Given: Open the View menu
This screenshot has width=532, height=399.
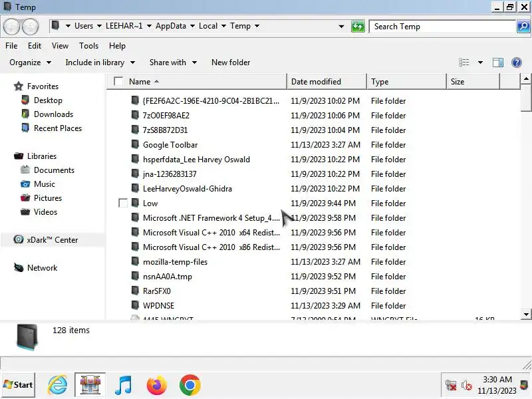Looking at the screenshot, I should (60, 46).
